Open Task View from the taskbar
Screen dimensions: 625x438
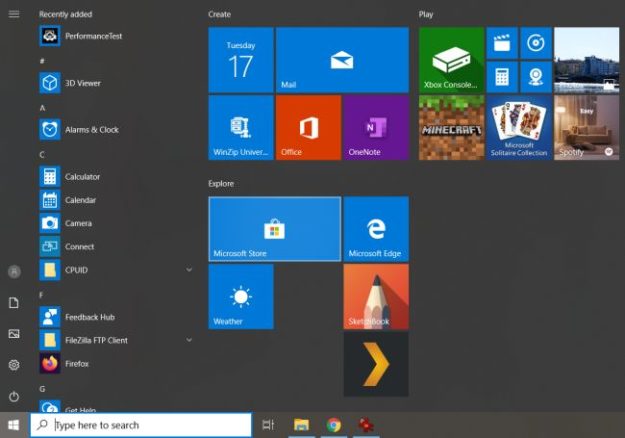268,425
